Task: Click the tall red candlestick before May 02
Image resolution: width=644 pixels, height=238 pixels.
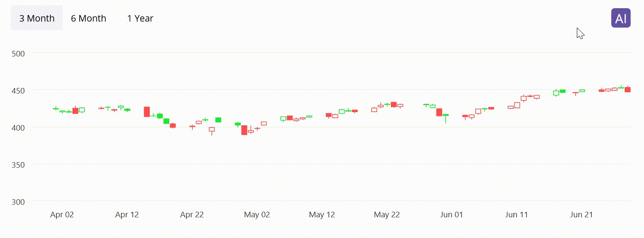Action: click(x=244, y=130)
